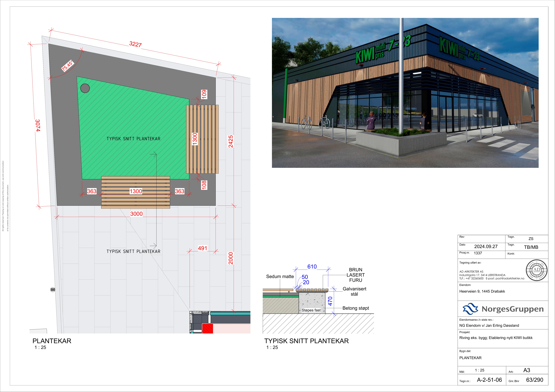
Task: Select the blue dimension '470' in section
Action: (x=330, y=301)
